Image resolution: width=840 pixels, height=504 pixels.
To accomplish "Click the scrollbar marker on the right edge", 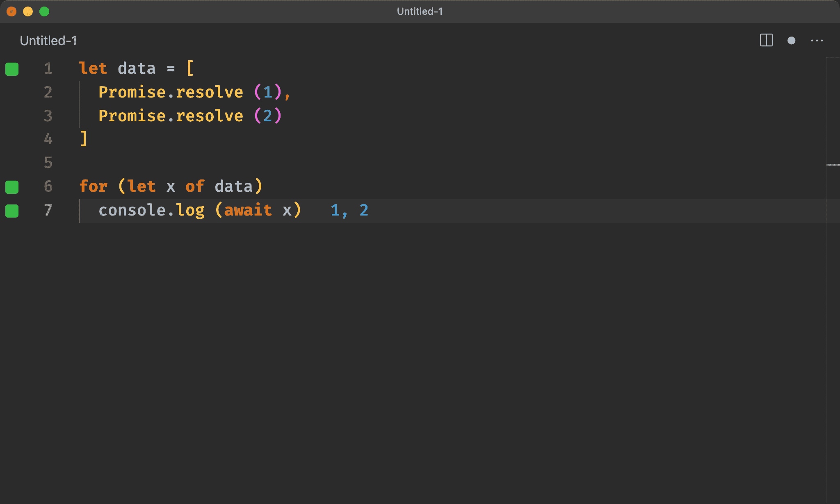I will [x=833, y=165].
